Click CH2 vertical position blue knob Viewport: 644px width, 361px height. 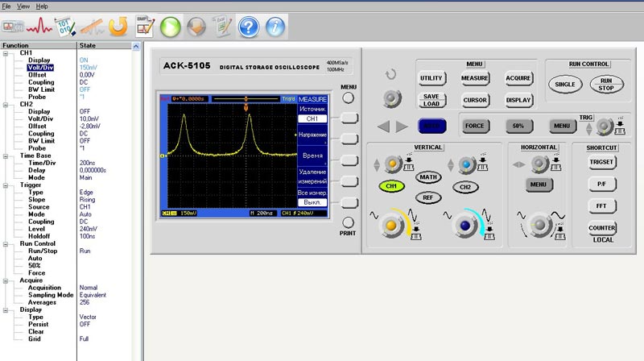pos(466,164)
